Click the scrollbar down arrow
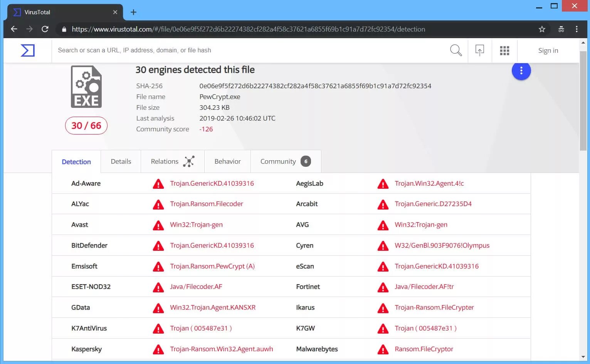The width and height of the screenshot is (590, 364). tap(583, 357)
